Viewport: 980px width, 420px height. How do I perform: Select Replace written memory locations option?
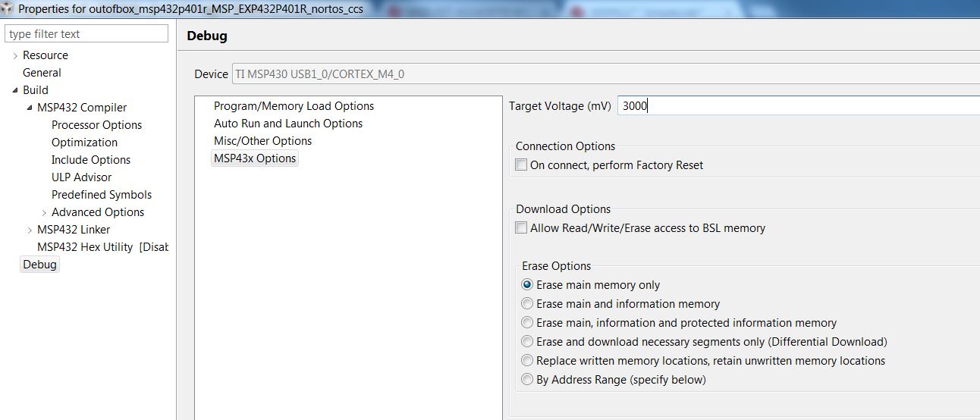point(527,361)
